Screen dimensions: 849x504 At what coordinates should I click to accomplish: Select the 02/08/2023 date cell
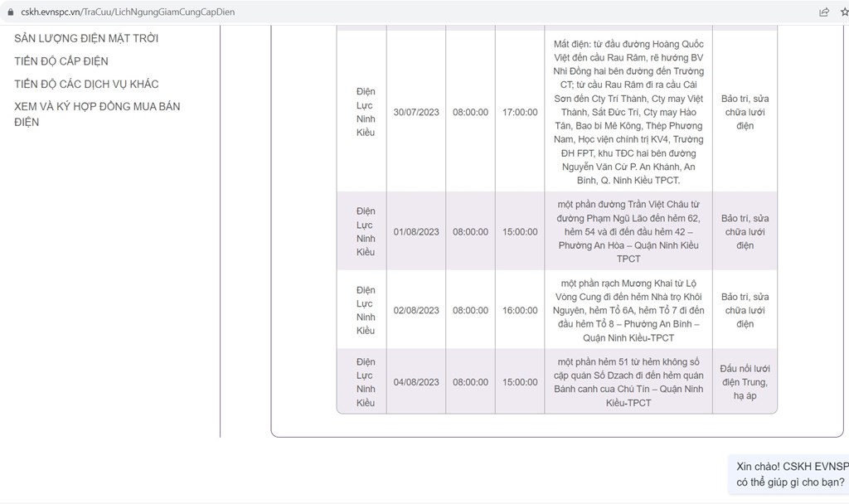coord(416,310)
